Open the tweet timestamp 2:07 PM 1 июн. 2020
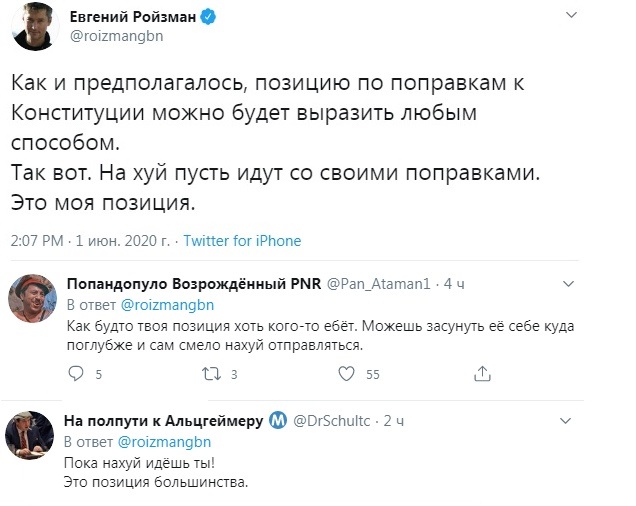Viewport: 636px width, 506px height. [x=90, y=241]
